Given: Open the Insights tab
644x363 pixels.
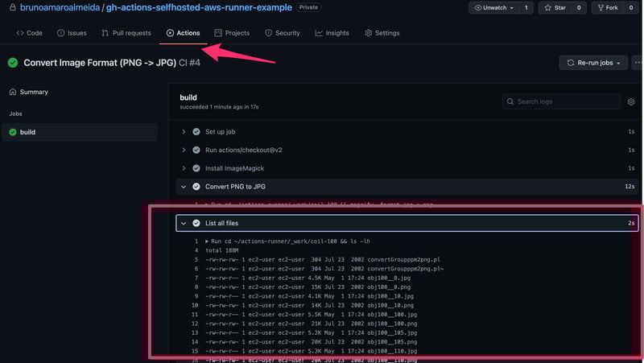Looking at the screenshot, I should (332, 33).
